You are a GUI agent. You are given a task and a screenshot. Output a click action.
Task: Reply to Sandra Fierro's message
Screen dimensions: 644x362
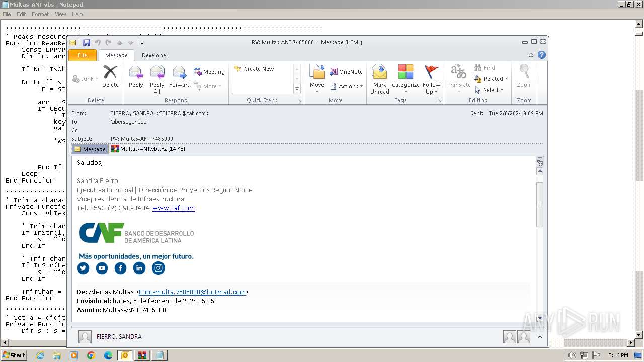[136, 77]
